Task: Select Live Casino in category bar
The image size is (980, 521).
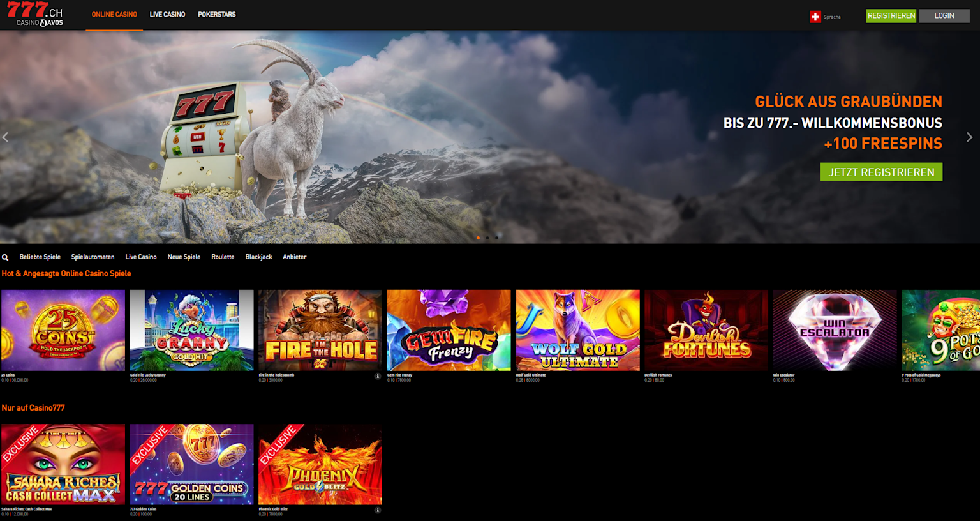Action: [x=141, y=257]
